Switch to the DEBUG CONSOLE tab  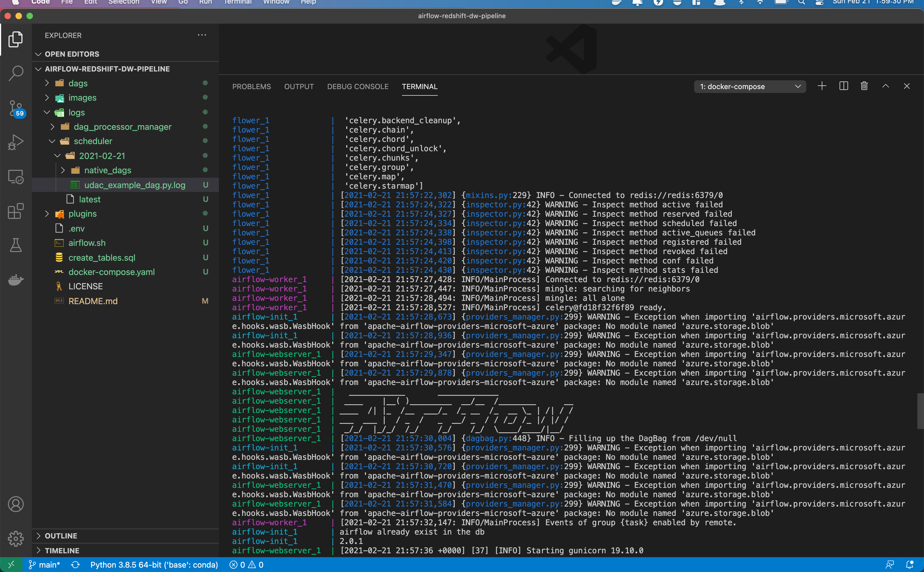[358, 87]
